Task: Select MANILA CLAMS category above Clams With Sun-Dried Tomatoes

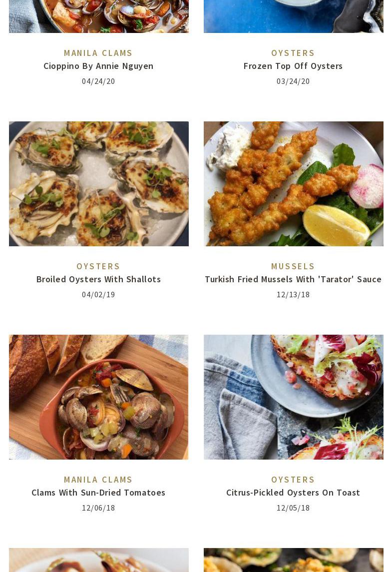Action: pos(98,480)
